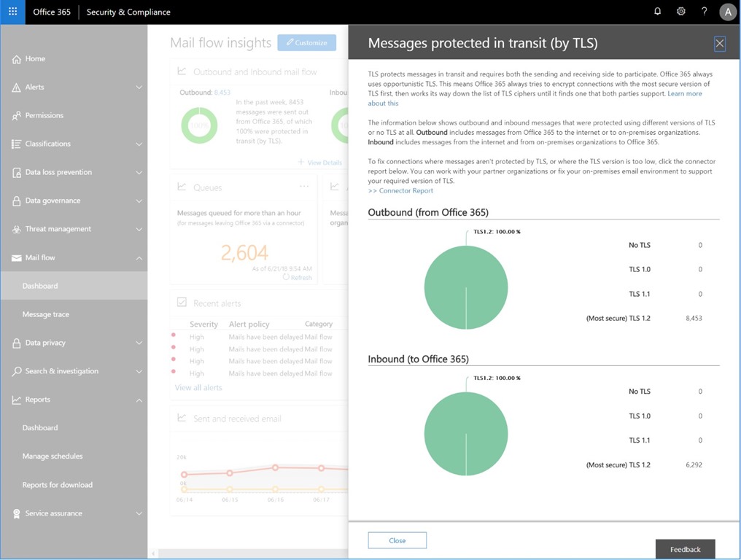Click the Data loss prevention icon
Viewport: 741px width, 560px height.
click(17, 173)
